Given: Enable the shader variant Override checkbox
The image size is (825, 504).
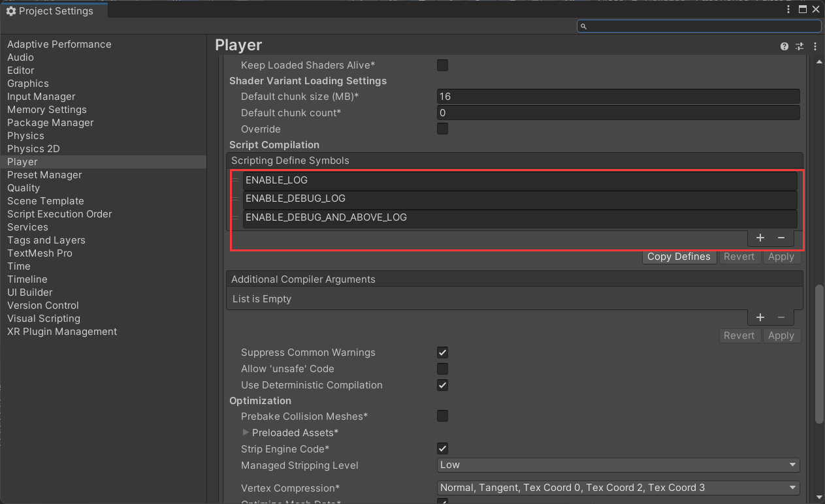Looking at the screenshot, I should [x=442, y=129].
